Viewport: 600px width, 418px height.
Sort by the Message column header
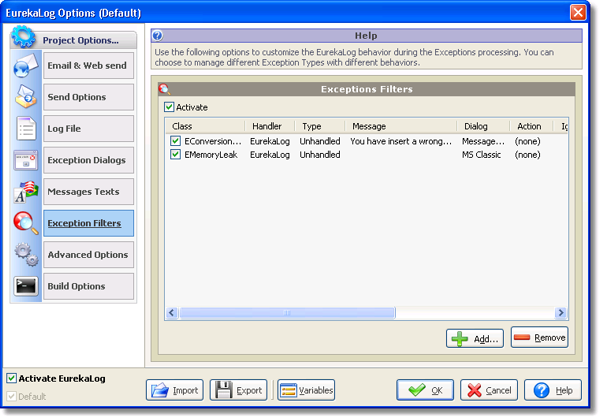click(401, 126)
